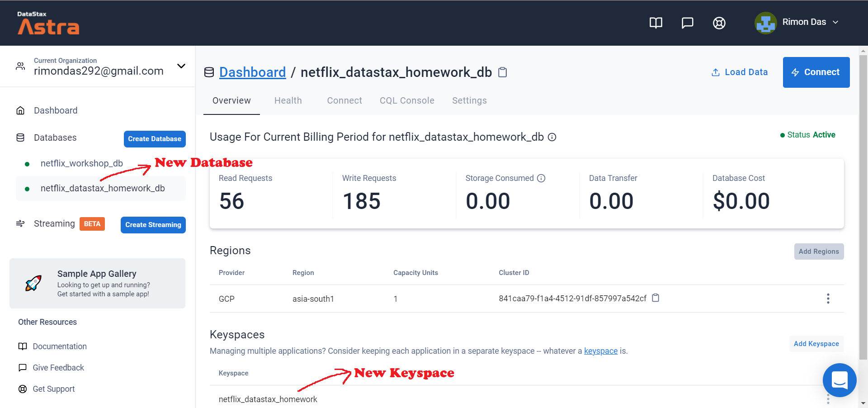Copy the Cluster ID via clipboard icon

(x=656, y=299)
